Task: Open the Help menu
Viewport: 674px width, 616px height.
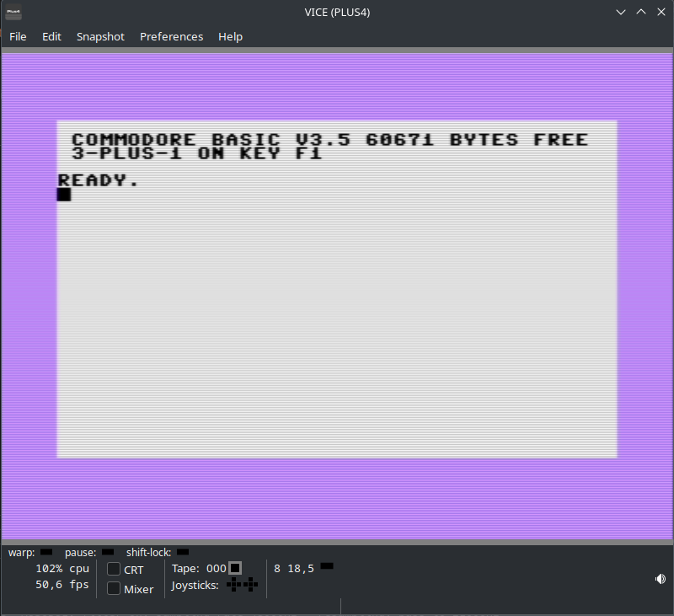Action: [230, 36]
